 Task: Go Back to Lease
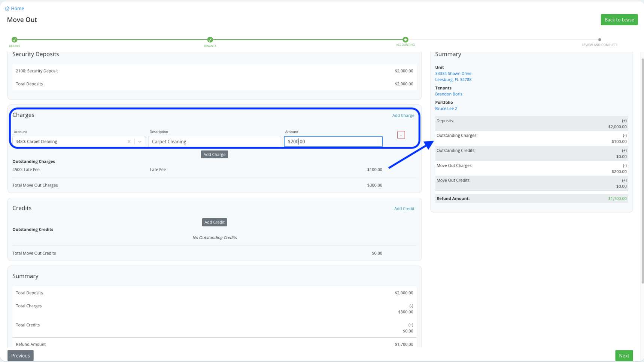pos(619,20)
